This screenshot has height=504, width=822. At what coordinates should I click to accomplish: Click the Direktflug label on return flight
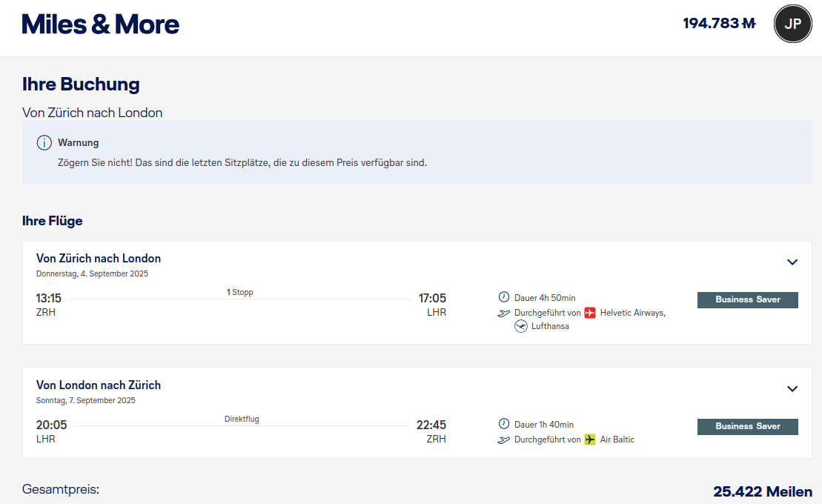point(242,419)
